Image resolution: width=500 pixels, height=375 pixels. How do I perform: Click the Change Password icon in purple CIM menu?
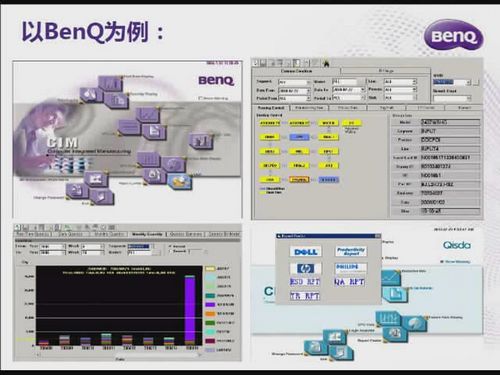click(77, 190)
